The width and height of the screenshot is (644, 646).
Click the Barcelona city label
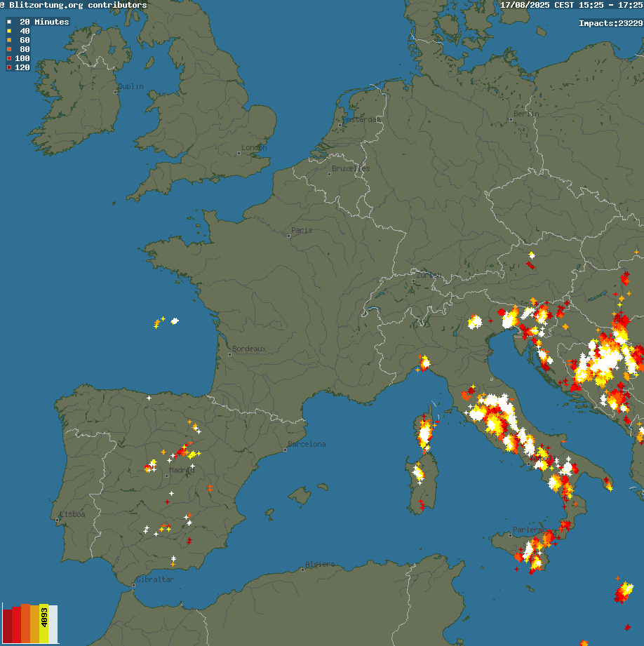pos(307,444)
